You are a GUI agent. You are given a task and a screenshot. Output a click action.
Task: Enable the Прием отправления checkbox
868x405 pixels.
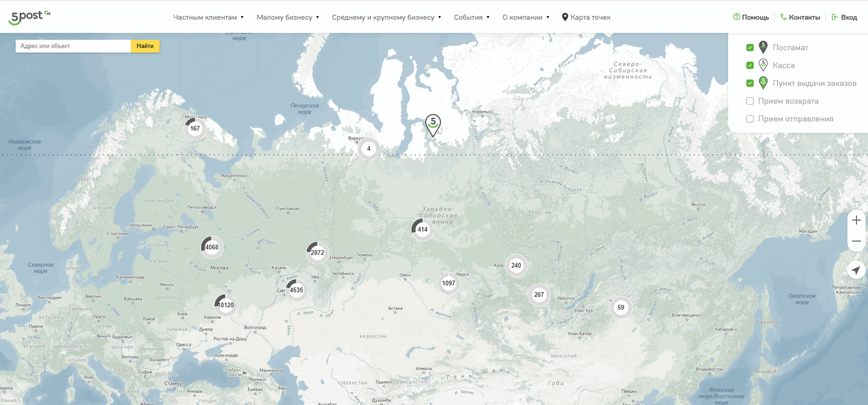tap(750, 119)
